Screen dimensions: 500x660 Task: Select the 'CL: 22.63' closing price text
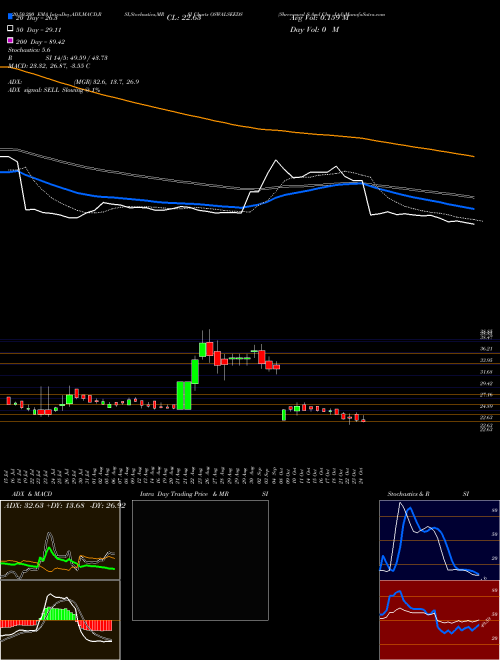(x=186, y=17)
